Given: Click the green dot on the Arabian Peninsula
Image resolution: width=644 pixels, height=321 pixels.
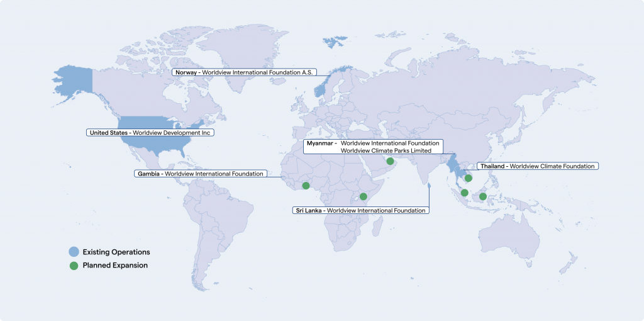Looking at the screenshot, I should pyautogui.click(x=390, y=162).
